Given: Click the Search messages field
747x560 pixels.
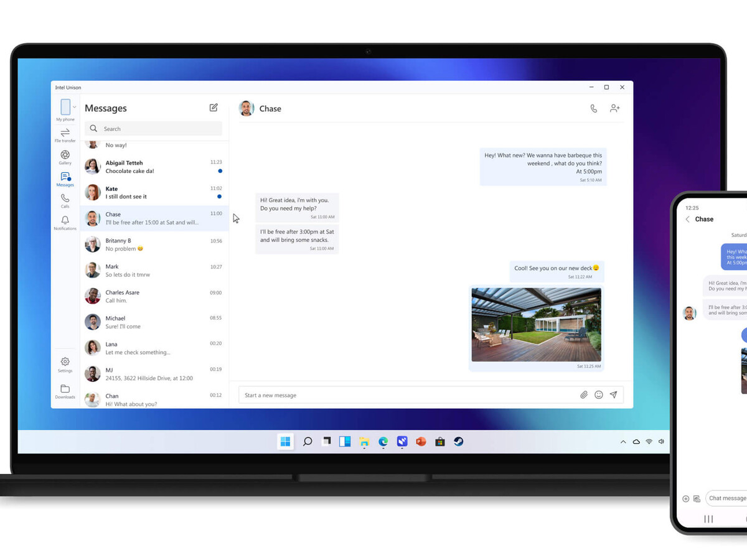Looking at the screenshot, I should tap(153, 129).
